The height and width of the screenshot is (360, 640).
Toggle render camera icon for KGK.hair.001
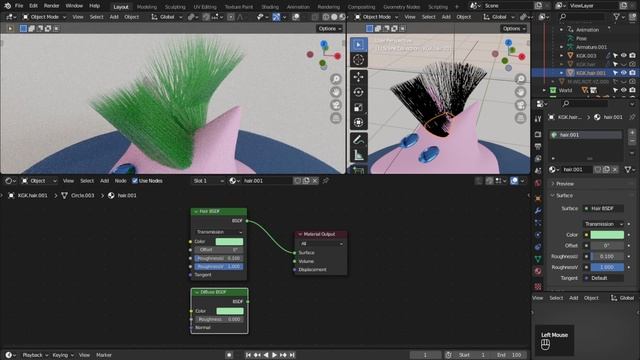point(632,73)
